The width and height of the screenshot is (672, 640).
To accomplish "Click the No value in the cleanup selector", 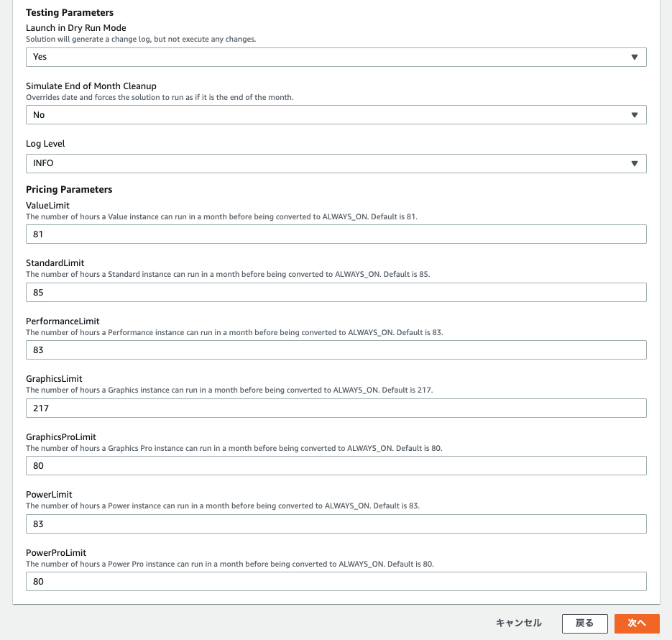I will tap(39, 114).
